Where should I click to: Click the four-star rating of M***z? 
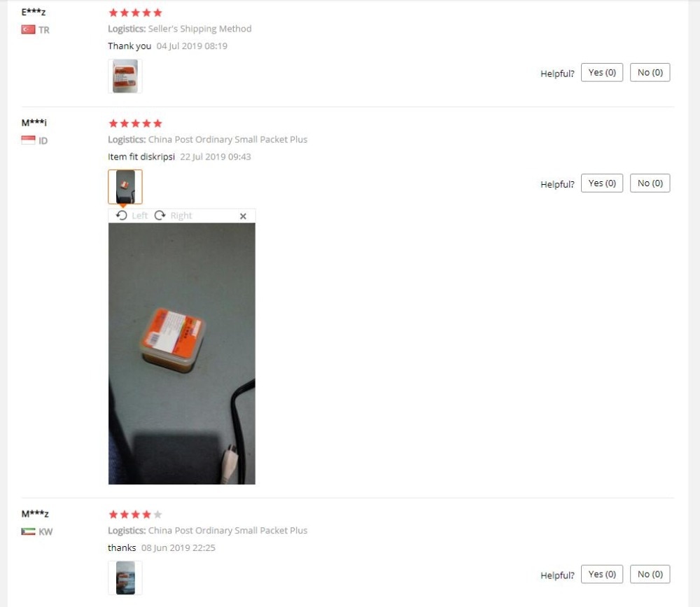click(x=135, y=515)
